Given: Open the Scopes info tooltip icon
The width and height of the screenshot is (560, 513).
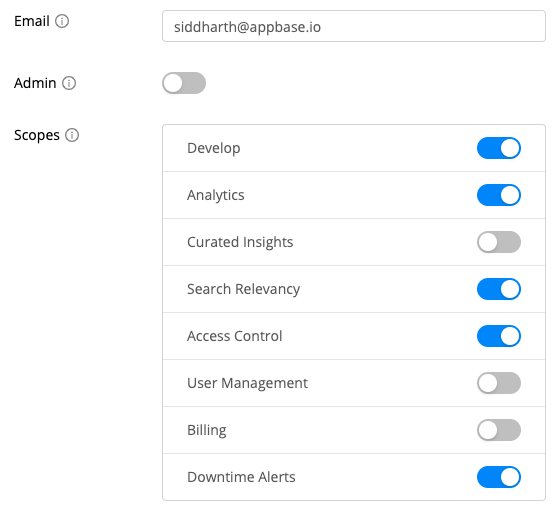Looking at the screenshot, I should 72,135.
